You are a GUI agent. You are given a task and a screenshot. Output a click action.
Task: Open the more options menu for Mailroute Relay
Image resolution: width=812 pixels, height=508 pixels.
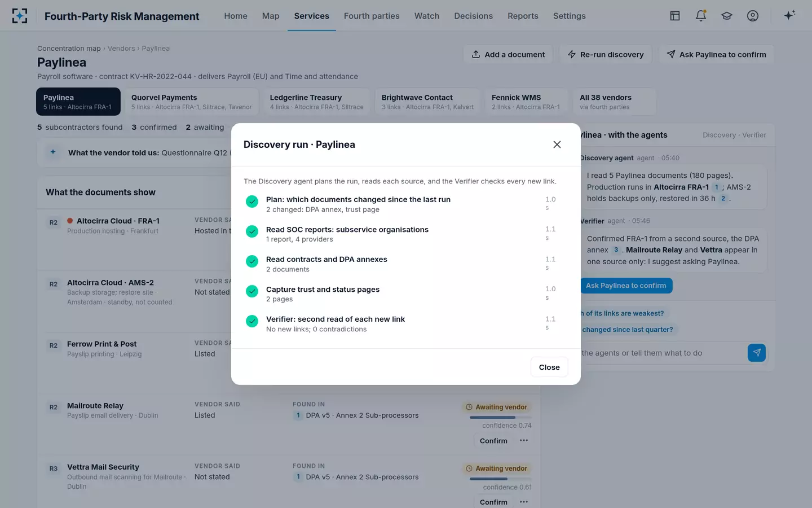(524, 441)
